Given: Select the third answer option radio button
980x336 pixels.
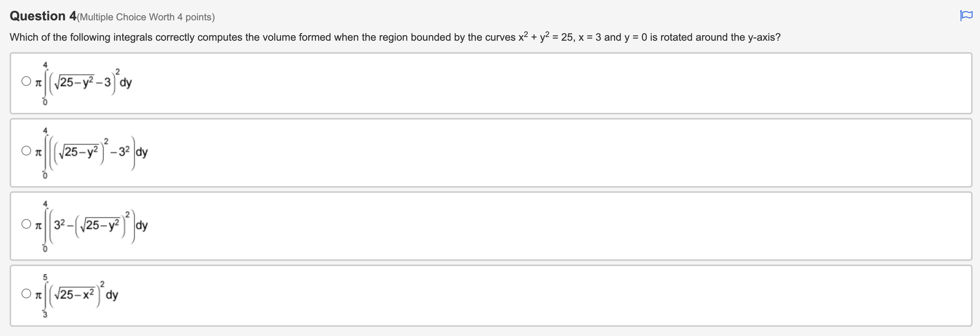Looking at the screenshot, I should [x=26, y=224].
